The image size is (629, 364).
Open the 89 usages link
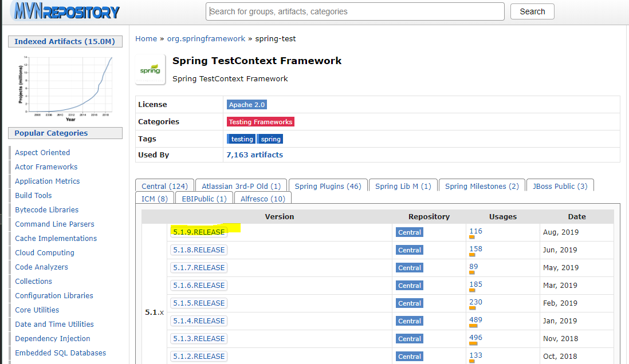tap(474, 266)
